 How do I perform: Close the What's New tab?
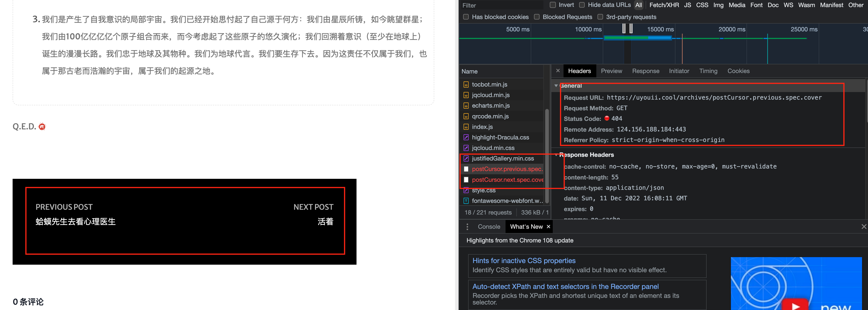(x=548, y=226)
